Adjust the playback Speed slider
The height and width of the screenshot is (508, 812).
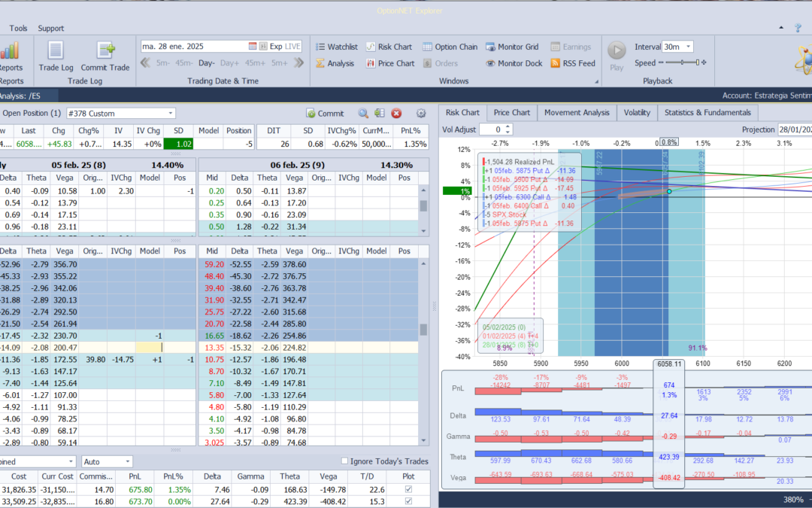[682, 62]
